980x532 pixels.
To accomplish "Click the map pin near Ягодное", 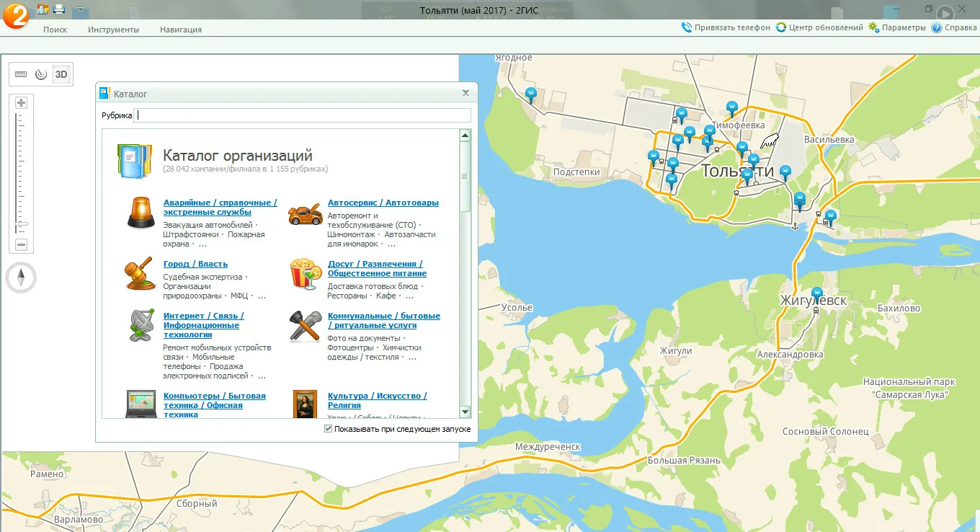I will click(531, 94).
